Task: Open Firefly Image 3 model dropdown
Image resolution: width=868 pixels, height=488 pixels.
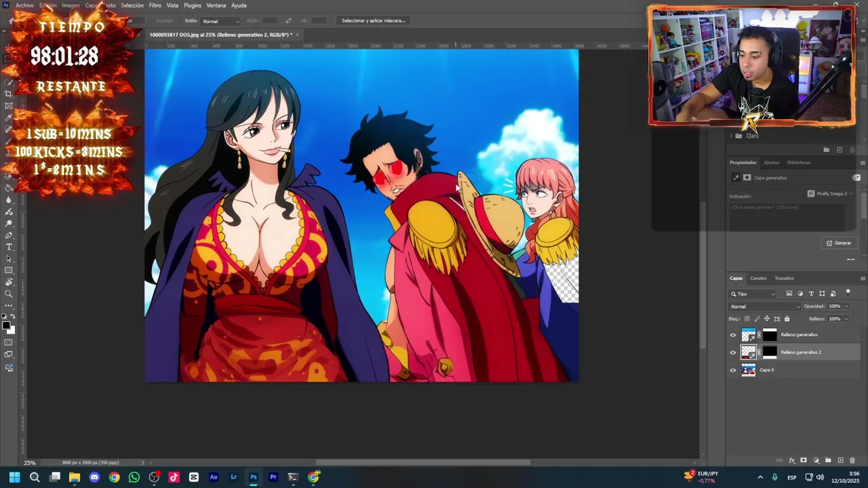Action: coord(830,194)
